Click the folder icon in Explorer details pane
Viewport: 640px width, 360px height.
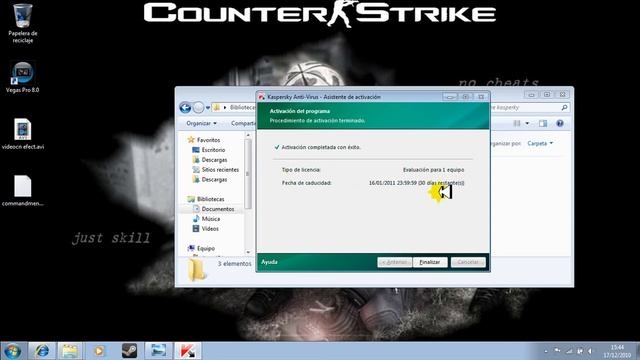[197, 270]
